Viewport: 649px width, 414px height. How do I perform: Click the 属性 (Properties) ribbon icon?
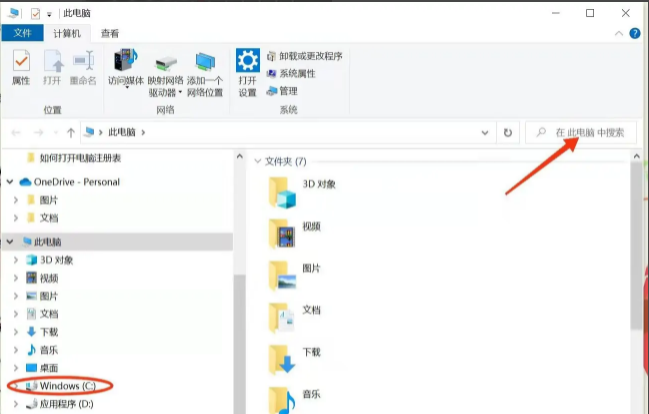click(x=21, y=67)
